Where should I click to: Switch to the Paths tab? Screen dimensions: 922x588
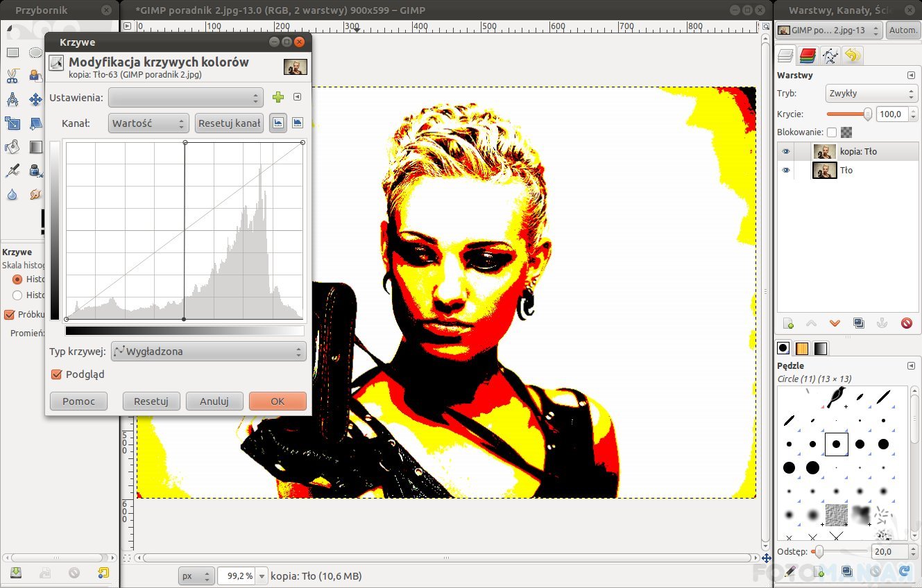pyautogui.click(x=830, y=55)
